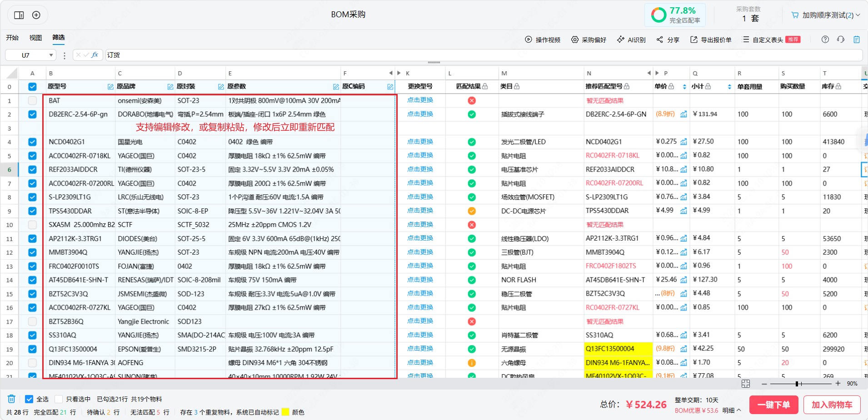868x420 pixels.
Task: Open the clipboard notes icon at top right
Action: (857, 40)
